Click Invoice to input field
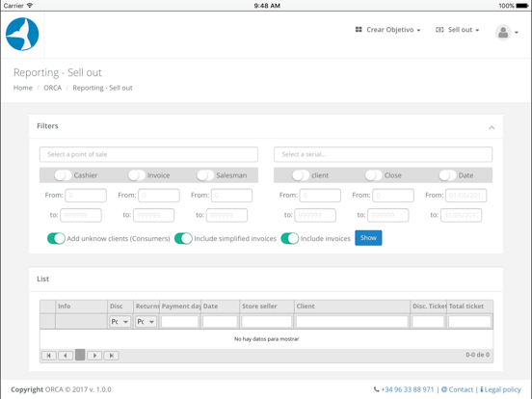Viewport: 532px width, 399px height. coord(153,215)
